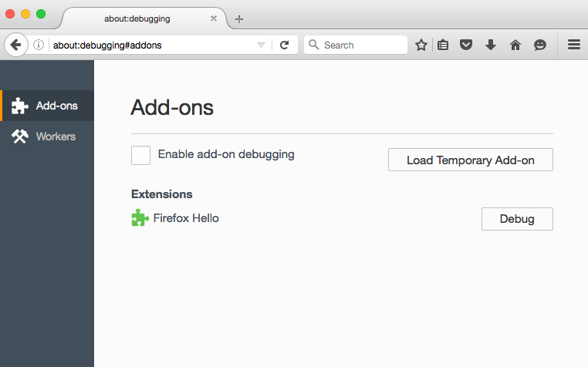Viewport: 588px width, 367px height.
Task: Open the site information icon
Action: click(39, 45)
